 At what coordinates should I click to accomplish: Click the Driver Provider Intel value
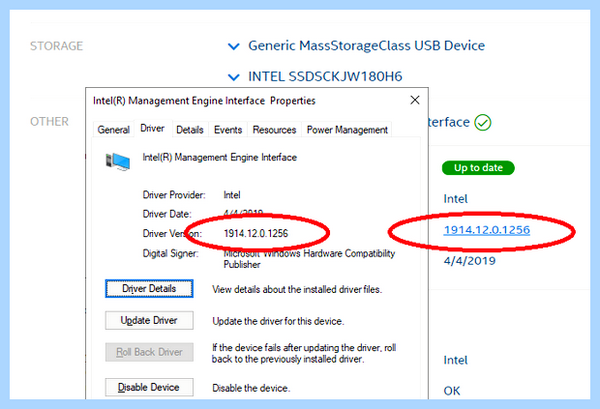[232, 195]
